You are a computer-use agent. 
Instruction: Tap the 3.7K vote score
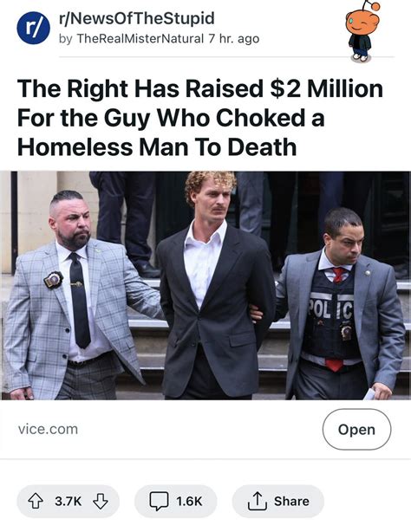[x=68, y=501]
